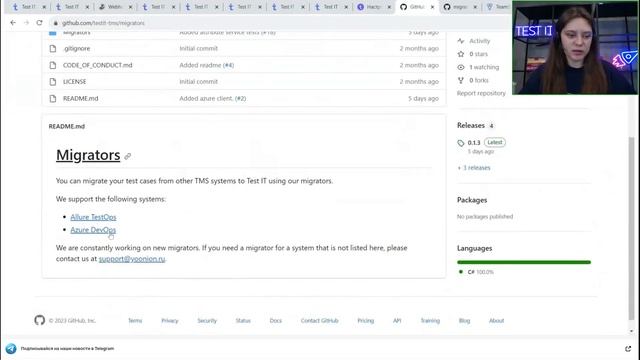Viewport: 640px width, 360px height.
Task: Open footer API link
Action: click(397, 321)
